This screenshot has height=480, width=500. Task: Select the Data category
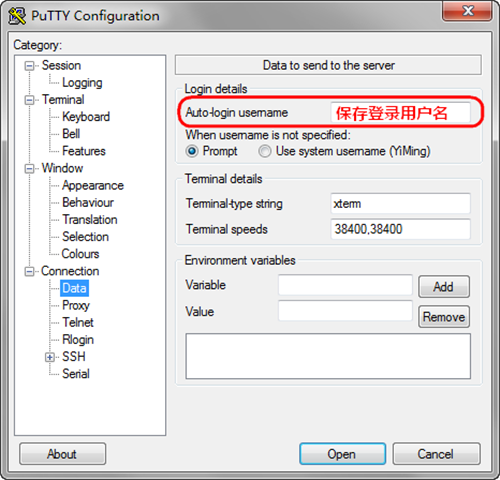point(74,288)
